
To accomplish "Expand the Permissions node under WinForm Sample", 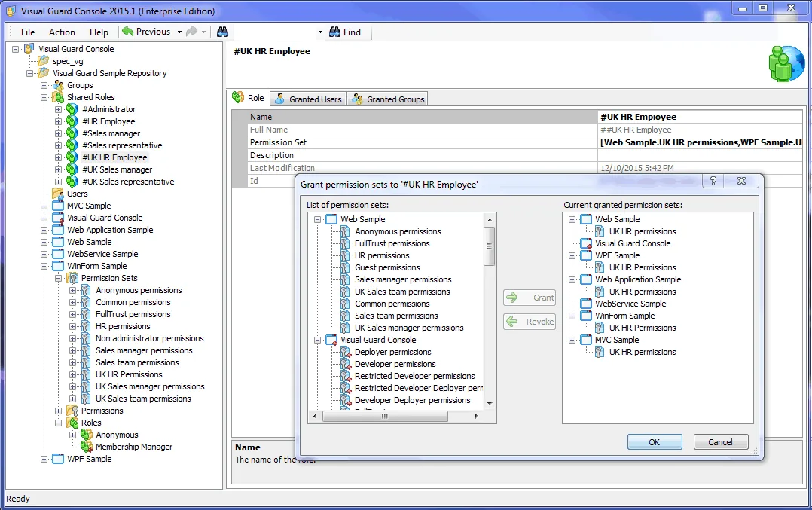I will click(59, 411).
